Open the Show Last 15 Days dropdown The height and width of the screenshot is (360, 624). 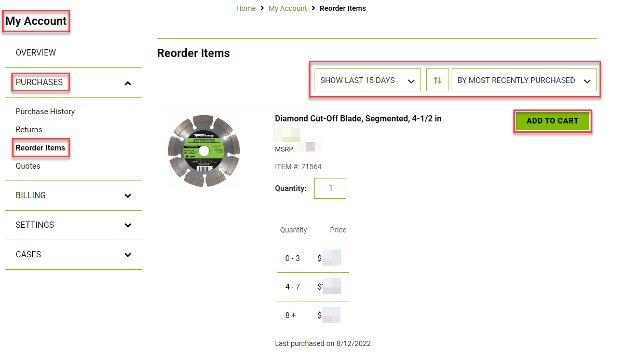tap(367, 80)
